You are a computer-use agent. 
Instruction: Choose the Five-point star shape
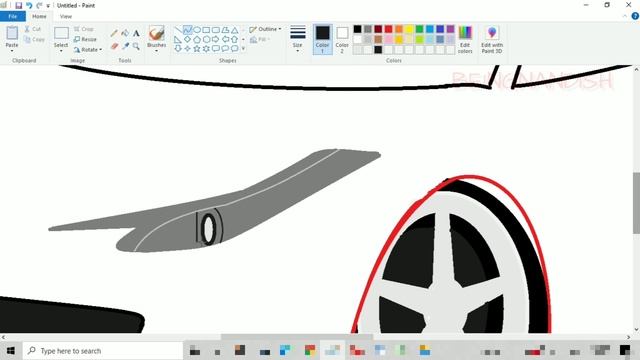coord(197,49)
